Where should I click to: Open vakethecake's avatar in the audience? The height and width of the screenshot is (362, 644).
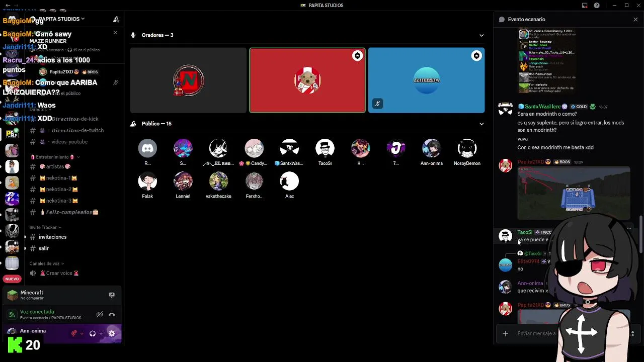(218, 182)
